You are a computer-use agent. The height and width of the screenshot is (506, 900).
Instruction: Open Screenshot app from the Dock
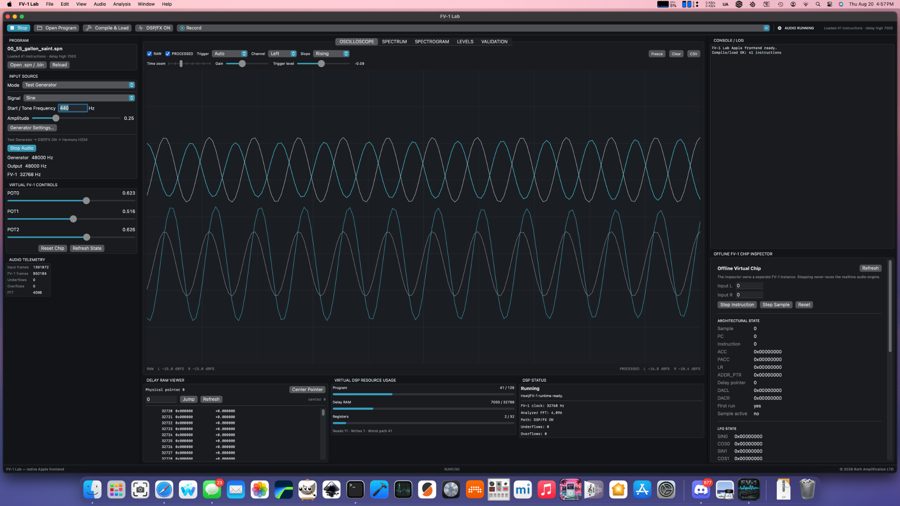pyautogui.click(x=140, y=489)
